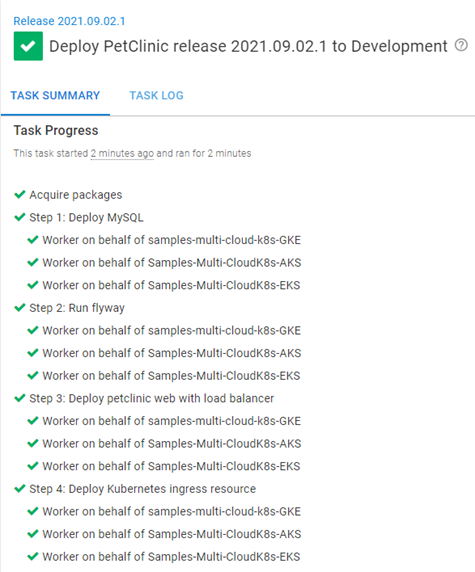Select the TASK SUMMARY tab

pyautogui.click(x=55, y=96)
